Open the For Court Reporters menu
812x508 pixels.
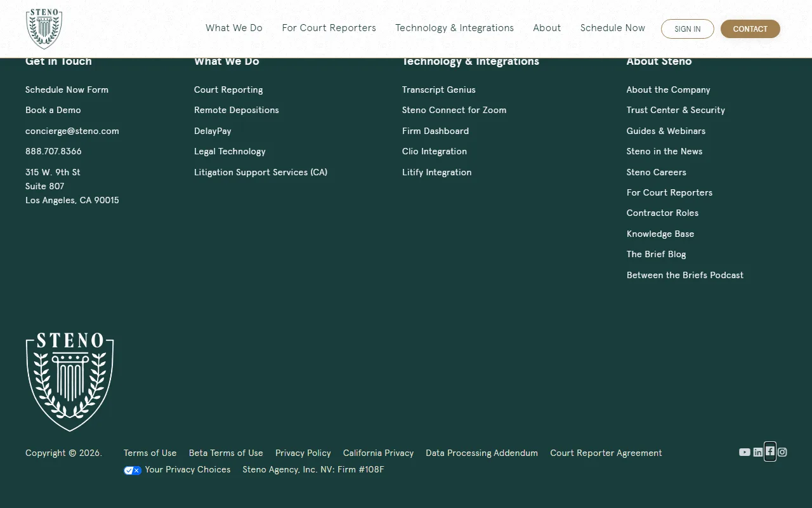click(x=329, y=28)
